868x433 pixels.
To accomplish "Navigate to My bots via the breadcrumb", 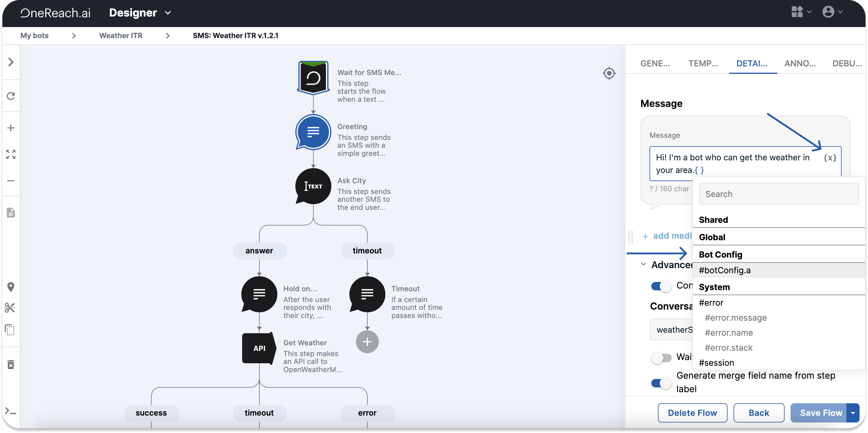I will pos(35,35).
